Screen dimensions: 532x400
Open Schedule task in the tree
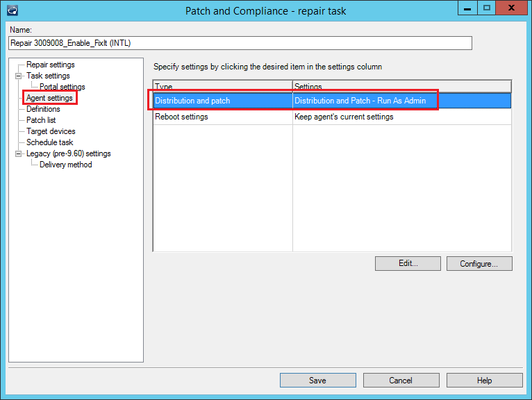pyautogui.click(x=49, y=142)
